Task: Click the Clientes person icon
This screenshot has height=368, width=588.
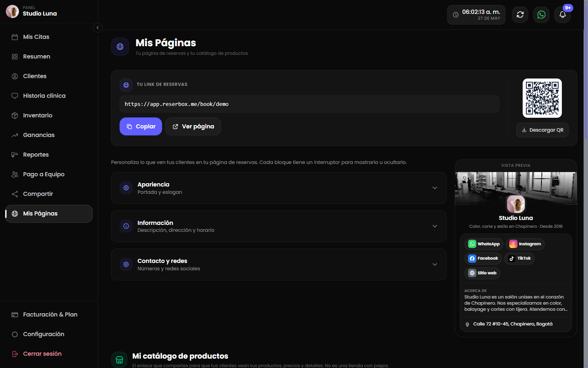Action: point(15,76)
